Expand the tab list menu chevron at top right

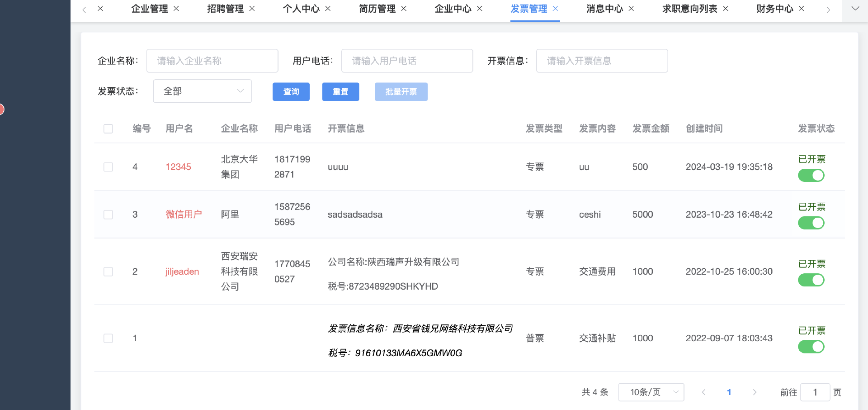pyautogui.click(x=855, y=9)
